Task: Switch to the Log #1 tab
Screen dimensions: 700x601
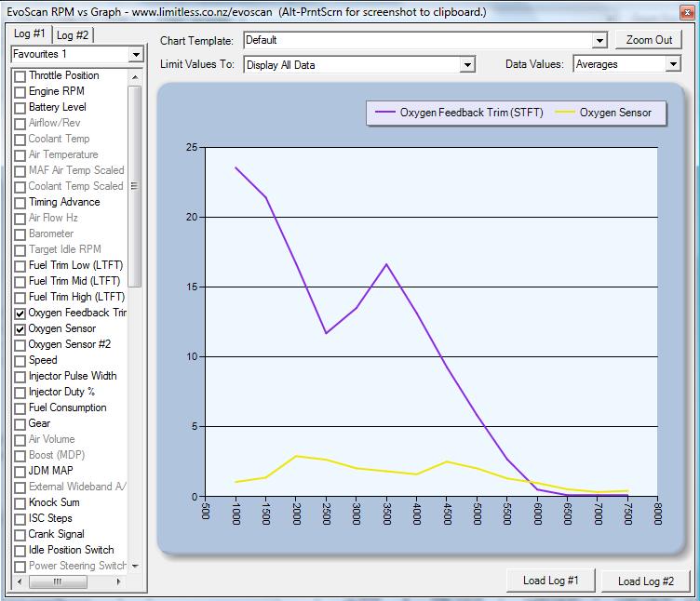Action: pyautogui.click(x=30, y=33)
